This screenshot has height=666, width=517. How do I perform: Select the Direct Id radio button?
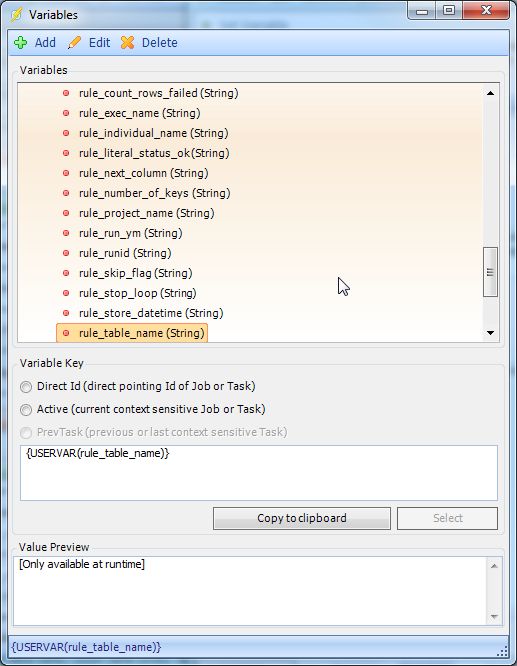pyautogui.click(x=26, y=387)
